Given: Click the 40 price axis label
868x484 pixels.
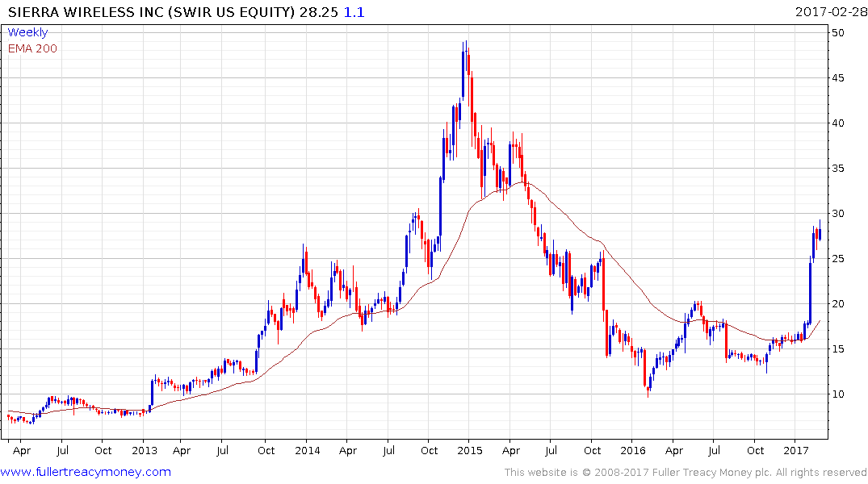Looking at the screenshot, I should pos(838,123).
